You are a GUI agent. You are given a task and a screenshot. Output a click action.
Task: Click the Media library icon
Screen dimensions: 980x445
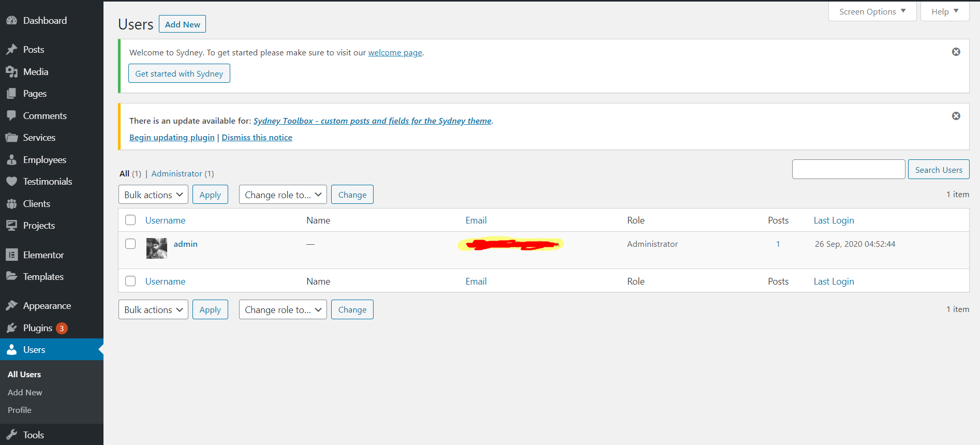point(11,72)
